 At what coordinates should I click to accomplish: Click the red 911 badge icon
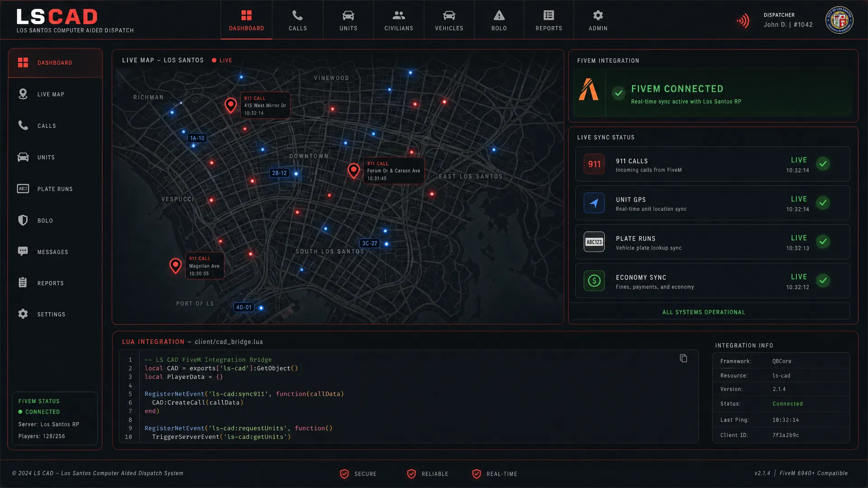(x=594, y=164)
